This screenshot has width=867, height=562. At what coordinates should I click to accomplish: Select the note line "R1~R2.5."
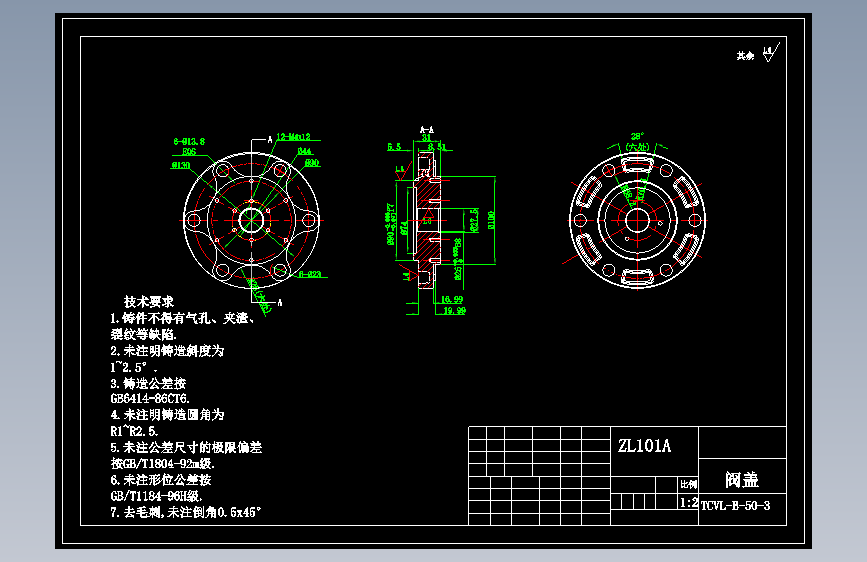pos(134,431)
